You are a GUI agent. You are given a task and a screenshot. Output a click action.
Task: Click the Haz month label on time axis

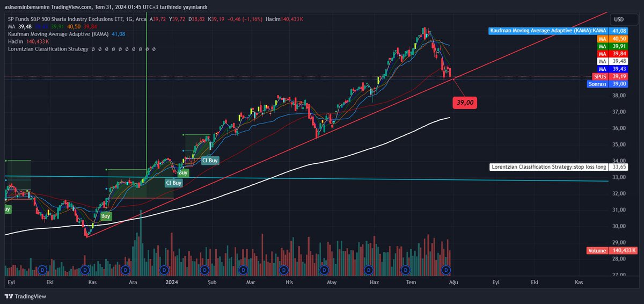tap(375, 281)
